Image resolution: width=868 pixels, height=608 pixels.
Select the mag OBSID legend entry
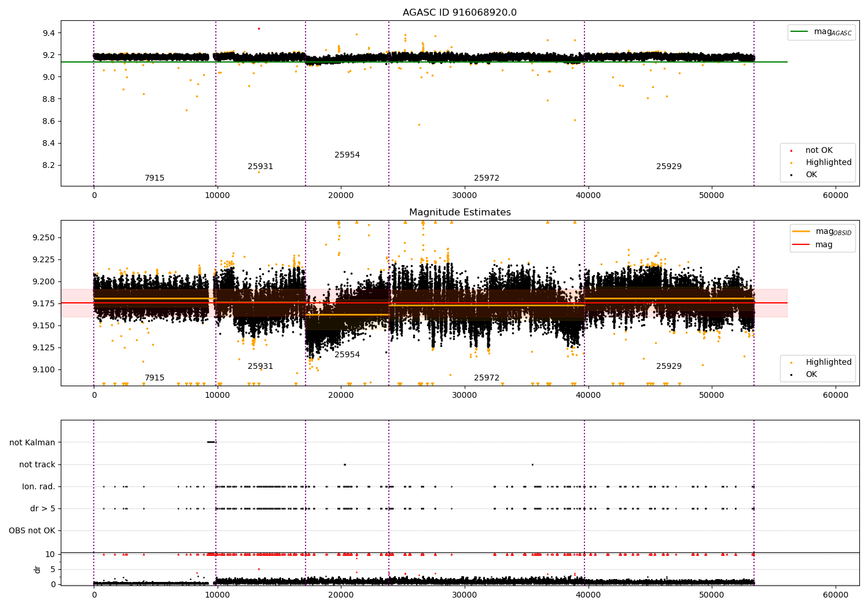[822, 232]
